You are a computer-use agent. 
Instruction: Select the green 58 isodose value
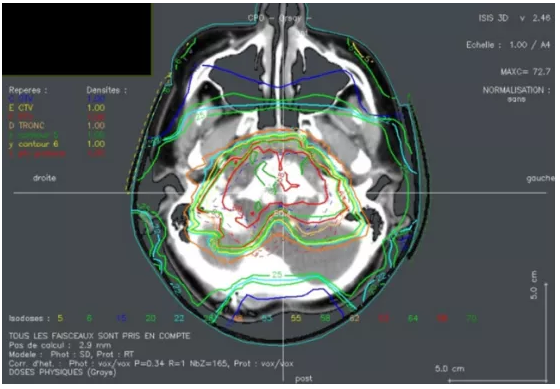(x=325, y=318)
